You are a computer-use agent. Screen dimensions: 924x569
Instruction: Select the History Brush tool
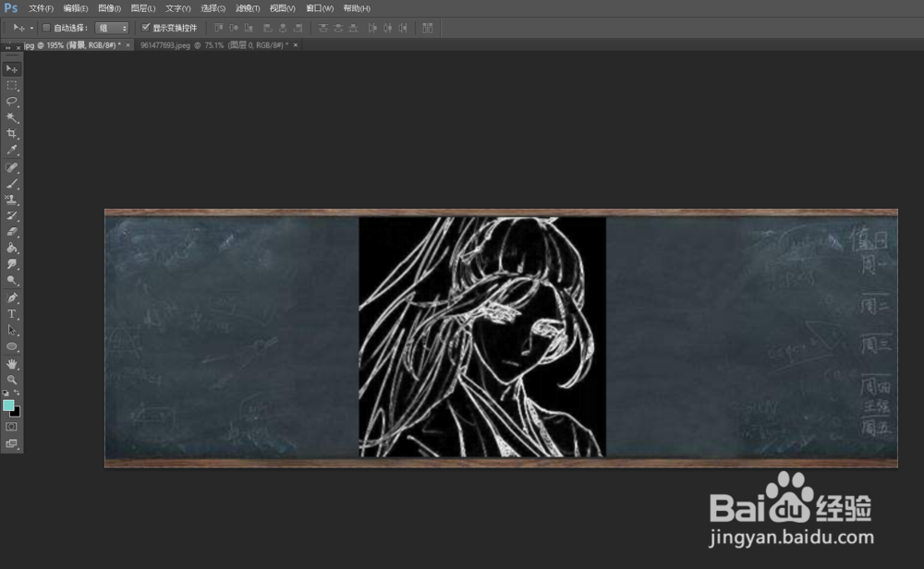coord(12,216)
